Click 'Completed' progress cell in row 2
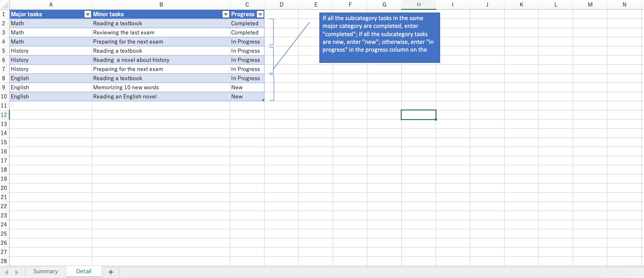644x278 pixels. tap(247, 24)
